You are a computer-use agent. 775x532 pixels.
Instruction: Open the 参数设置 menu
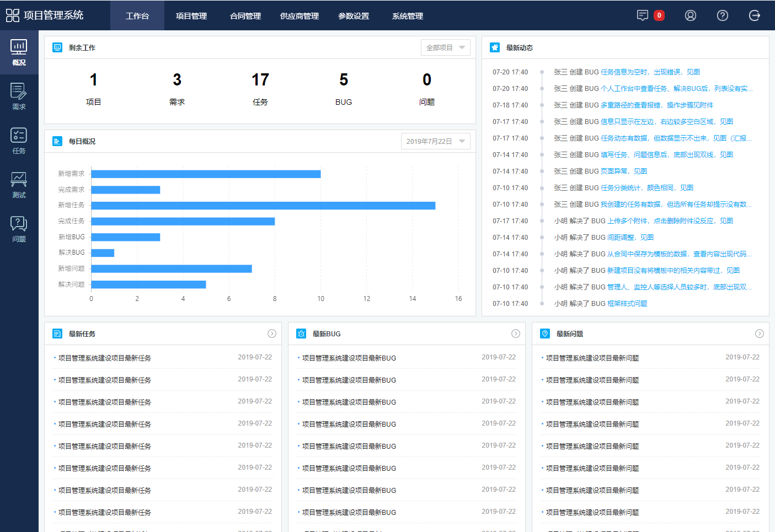354,15
